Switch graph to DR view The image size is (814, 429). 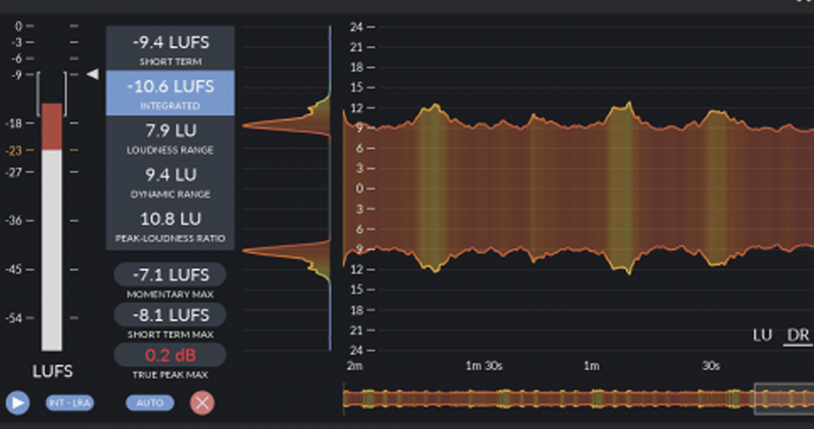tap(798, 335)
